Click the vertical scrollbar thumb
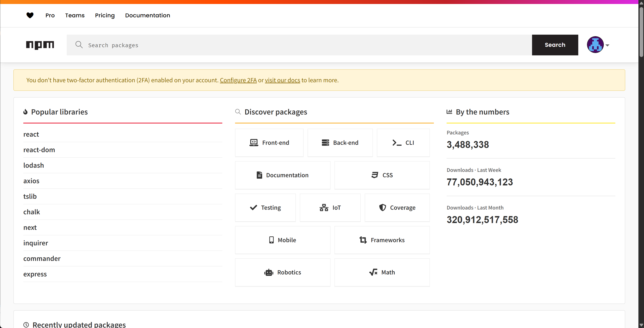Viewport: 644px width, 328px height. (x=641, y=32)
